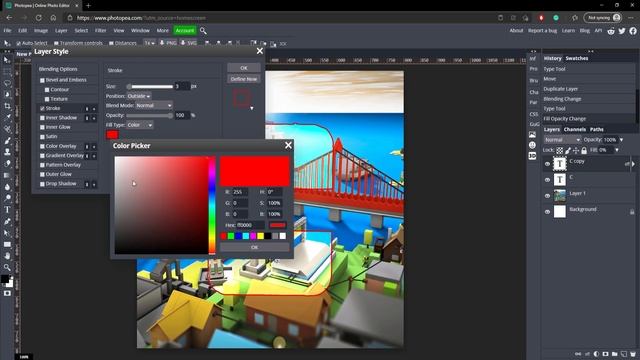Open the Filter menu

tap(100, 31)
